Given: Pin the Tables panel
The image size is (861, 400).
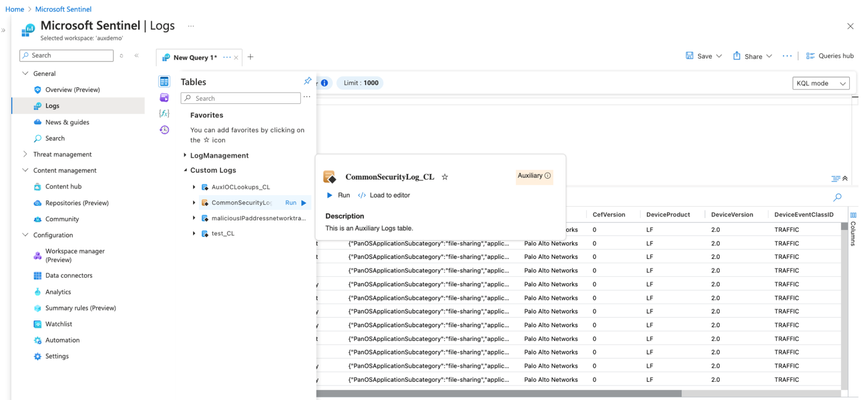Looking at the screenshot, I should [x=308, y=81].
